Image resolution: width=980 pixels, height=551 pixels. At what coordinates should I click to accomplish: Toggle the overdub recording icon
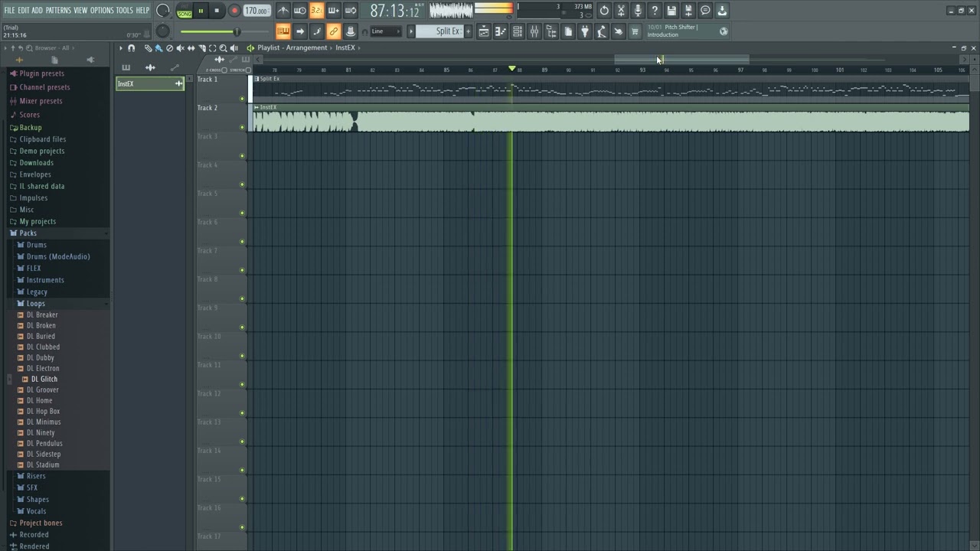pyautogui.click(x=333, y=11)
